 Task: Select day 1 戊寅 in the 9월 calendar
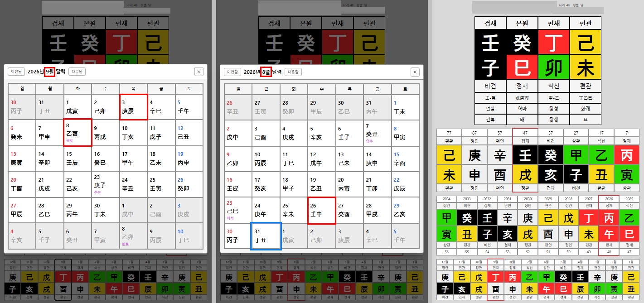click(77, 107)
